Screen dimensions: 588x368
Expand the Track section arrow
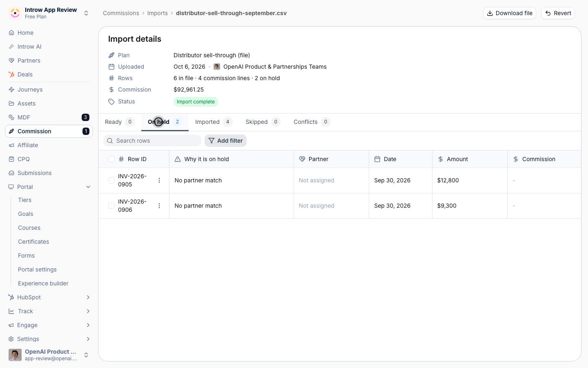click(x=88, y=311)
